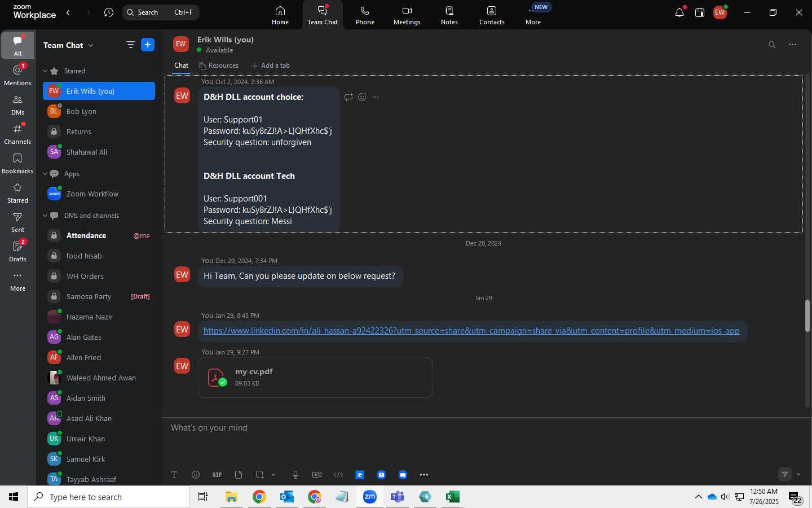812x508 pixels.
Task: Open the More tab with NEW badge
Action: tap(533, 15)
